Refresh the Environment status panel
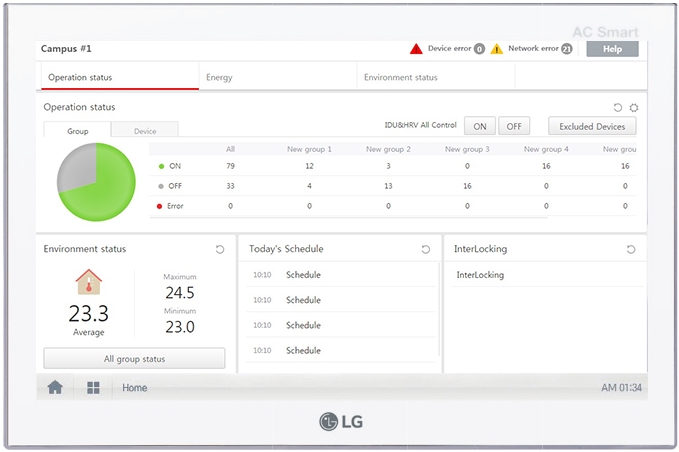 coord(220,249)
